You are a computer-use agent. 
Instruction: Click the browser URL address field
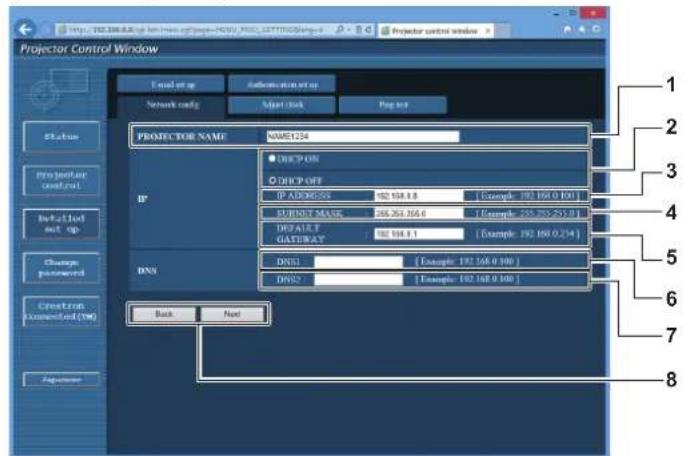tap(195, 30)
